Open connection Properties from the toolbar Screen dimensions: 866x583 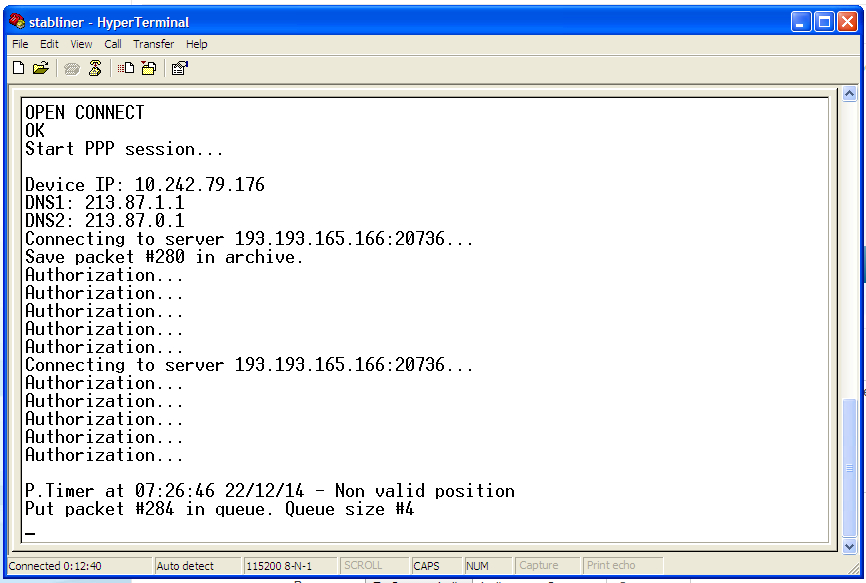click(x=179, y=68)
